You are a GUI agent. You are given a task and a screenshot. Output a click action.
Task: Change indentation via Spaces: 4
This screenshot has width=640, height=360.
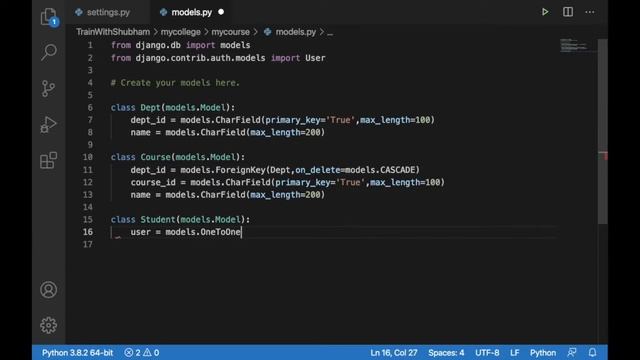[446, 353]
